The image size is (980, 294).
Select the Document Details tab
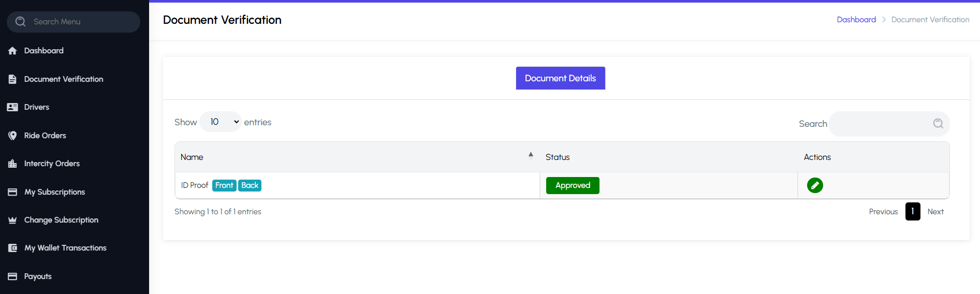[560, 78]
